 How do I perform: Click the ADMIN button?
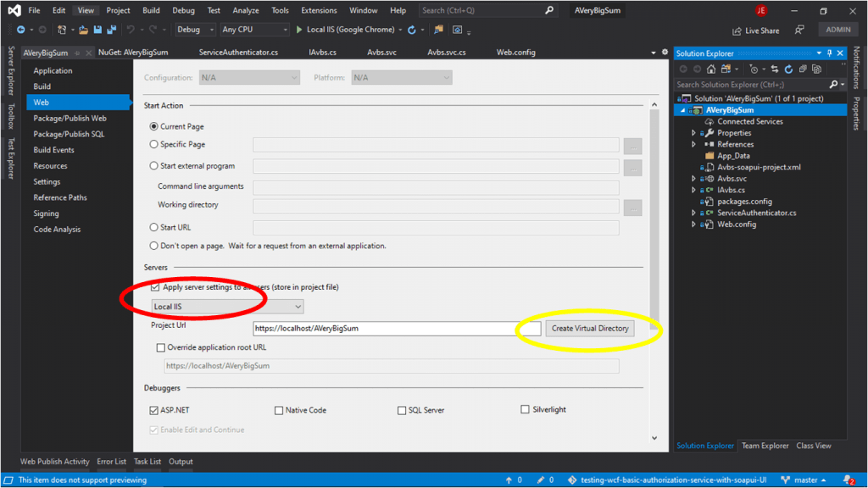[838, 30]
